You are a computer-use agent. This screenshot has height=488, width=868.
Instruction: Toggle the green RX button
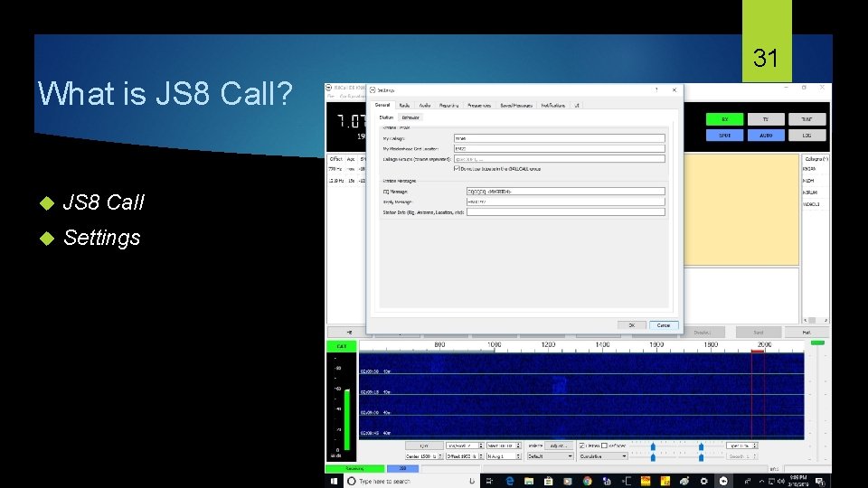(x=724, y=119)
